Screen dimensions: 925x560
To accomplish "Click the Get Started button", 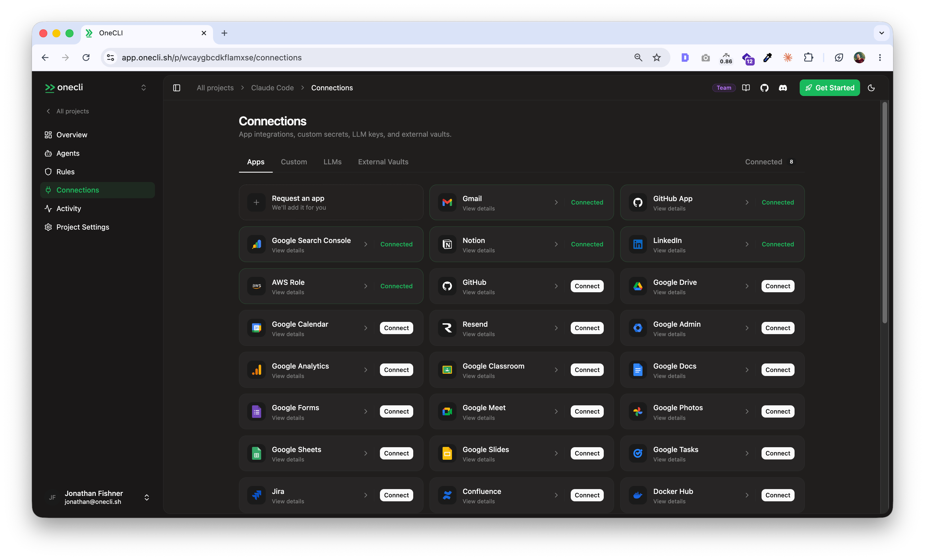I will pos(829,87).
